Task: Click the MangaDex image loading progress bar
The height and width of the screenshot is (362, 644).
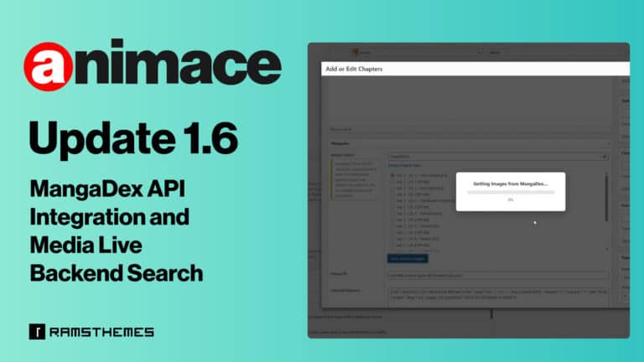Action: pyautogui.click(x=511, y=192)
